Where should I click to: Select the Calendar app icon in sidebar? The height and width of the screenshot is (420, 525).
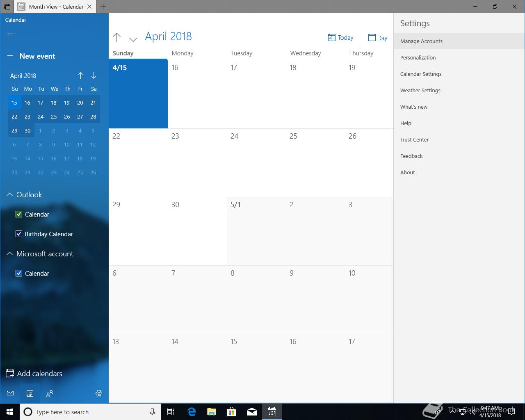pyautogui.click(x=30, y=393)
